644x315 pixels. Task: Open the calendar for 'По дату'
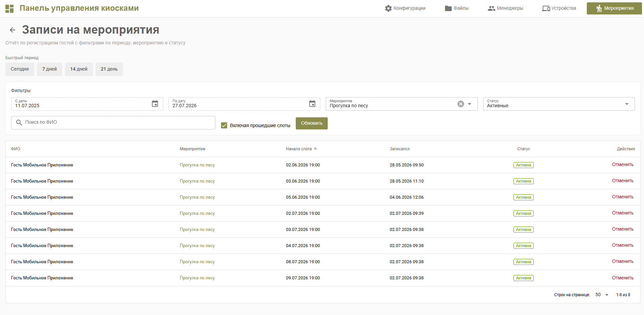pyautogui.click(x=312, y=104)
